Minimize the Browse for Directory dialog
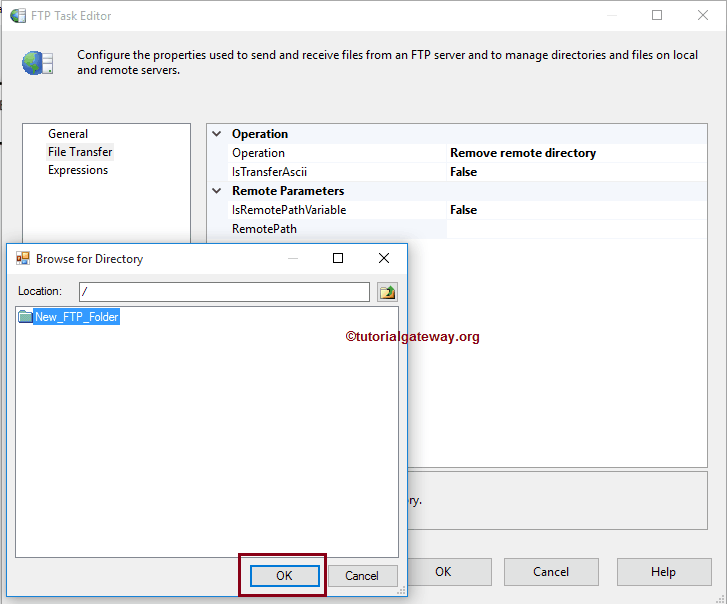 point(293,258)
